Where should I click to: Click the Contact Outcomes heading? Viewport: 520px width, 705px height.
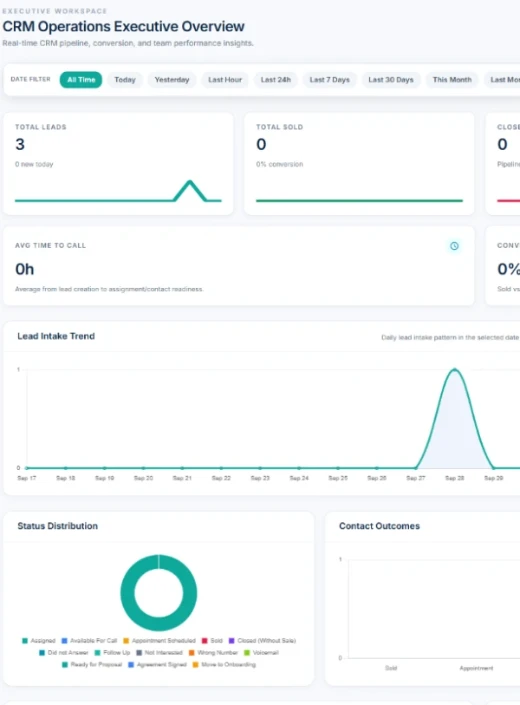pos(379,526)
